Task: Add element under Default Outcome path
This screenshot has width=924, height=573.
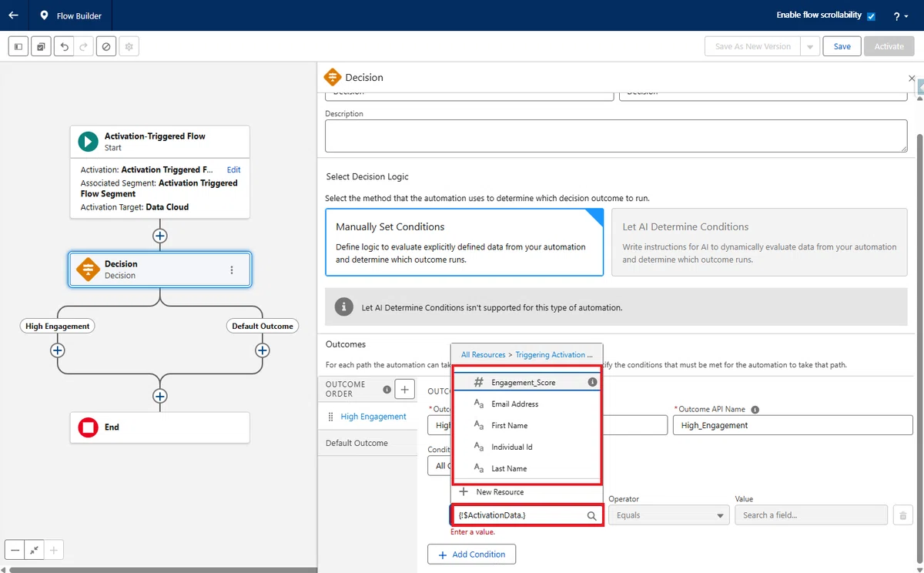Action: pos(263,350)
